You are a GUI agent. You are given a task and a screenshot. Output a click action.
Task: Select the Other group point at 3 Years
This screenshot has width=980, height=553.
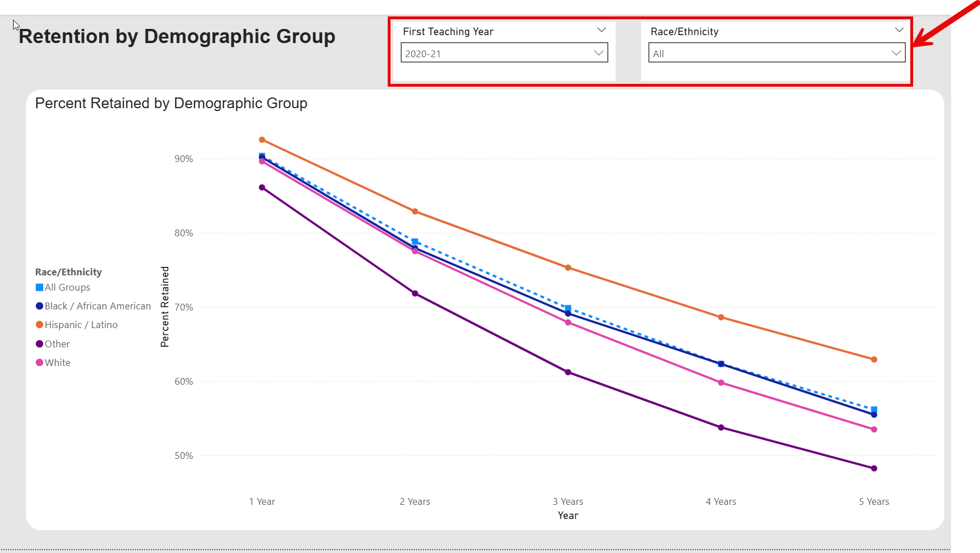[568, 372]
